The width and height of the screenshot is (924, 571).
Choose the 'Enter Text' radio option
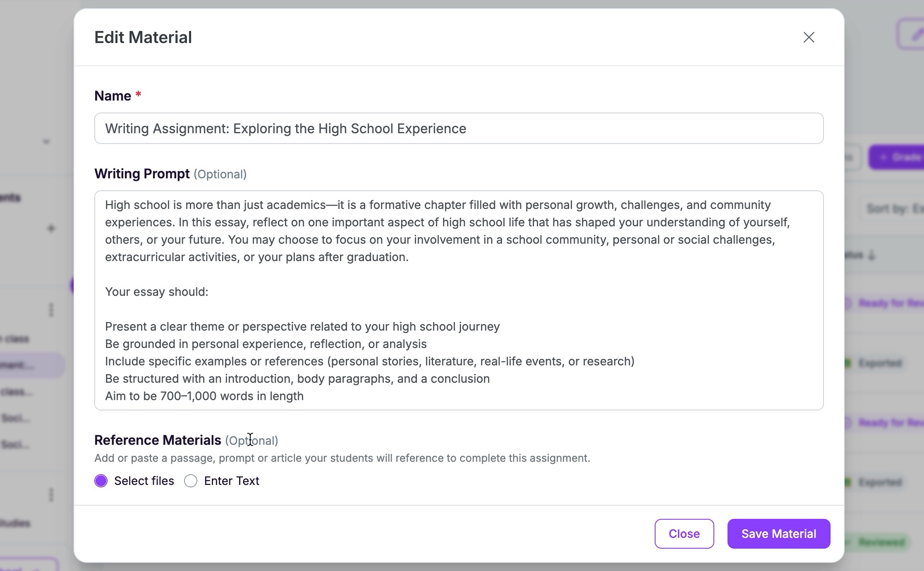191,481
